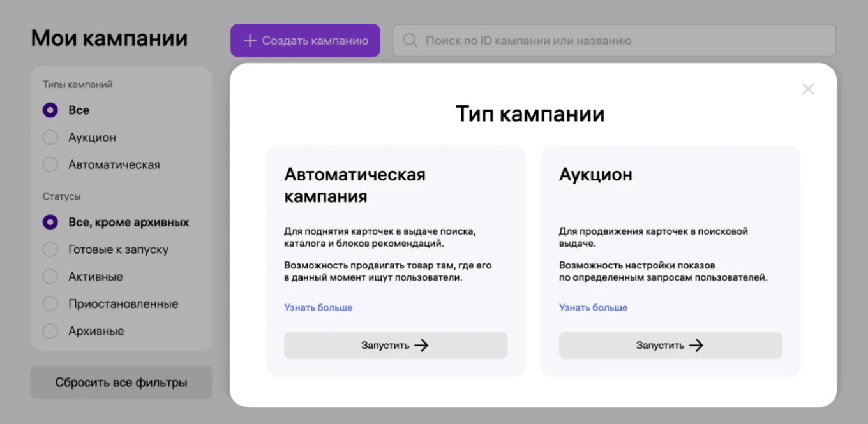Click the arrow icon on Аукцион Запустить button
The image size is (868, 424).
(x=697, y=345)
